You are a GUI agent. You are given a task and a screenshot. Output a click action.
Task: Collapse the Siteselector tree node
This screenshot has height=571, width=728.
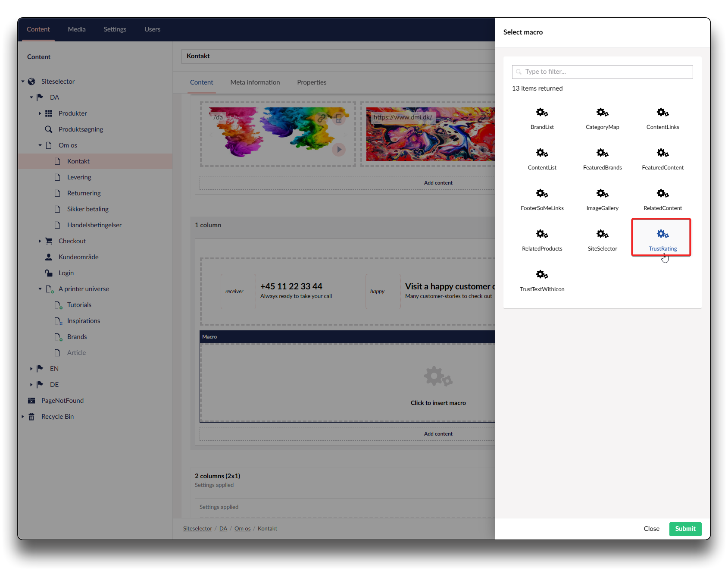click(x=23, y=82)
